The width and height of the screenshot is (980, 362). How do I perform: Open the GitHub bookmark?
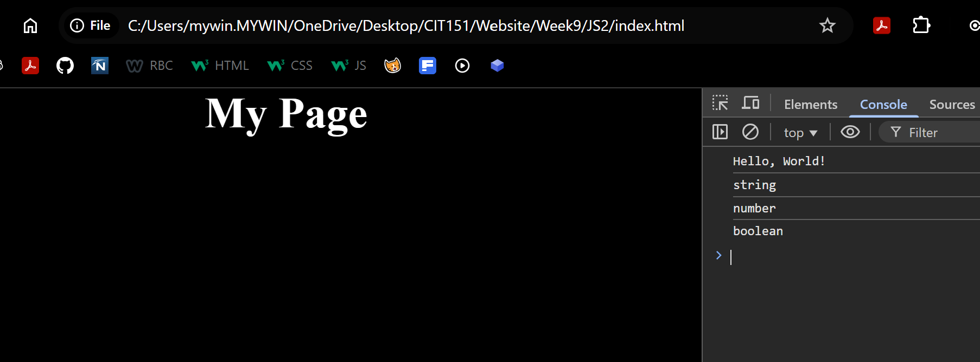coord(65,66)
